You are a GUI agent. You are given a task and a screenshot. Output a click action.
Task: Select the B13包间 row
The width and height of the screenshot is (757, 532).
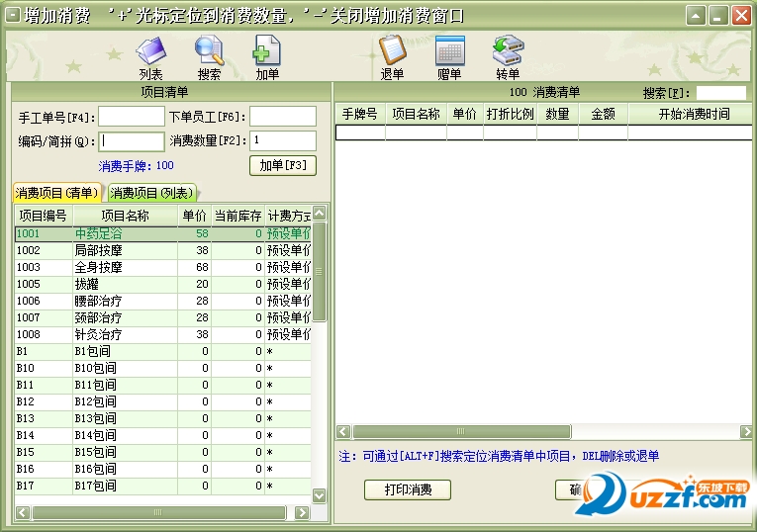coord(163,418)
